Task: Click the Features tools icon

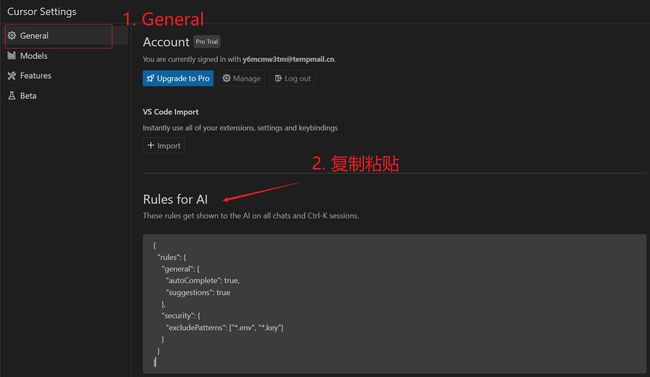Action: (x=12, y=75)
